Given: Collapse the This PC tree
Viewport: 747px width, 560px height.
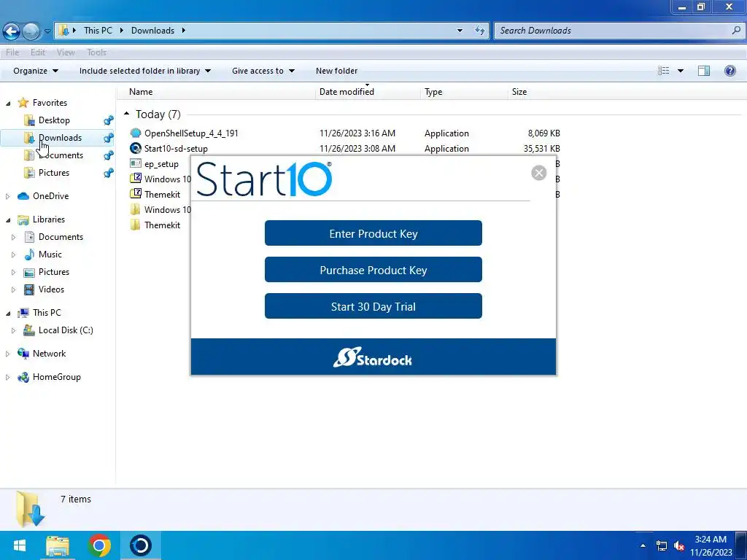Looking at the screenshot, I should (8, 313).
